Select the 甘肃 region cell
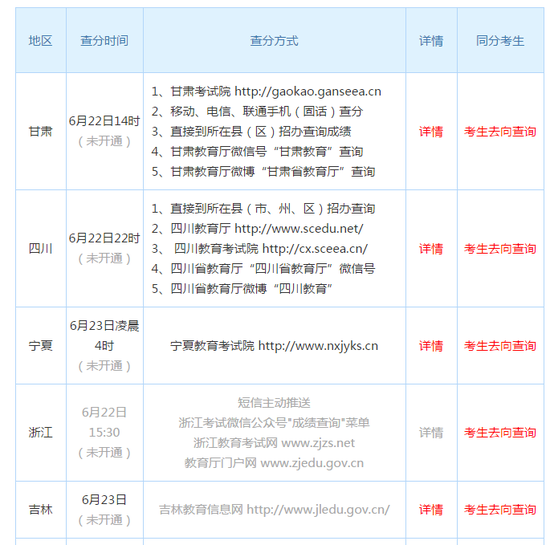Viewport: 550px width, 545px height. click(x=41, y=132)
